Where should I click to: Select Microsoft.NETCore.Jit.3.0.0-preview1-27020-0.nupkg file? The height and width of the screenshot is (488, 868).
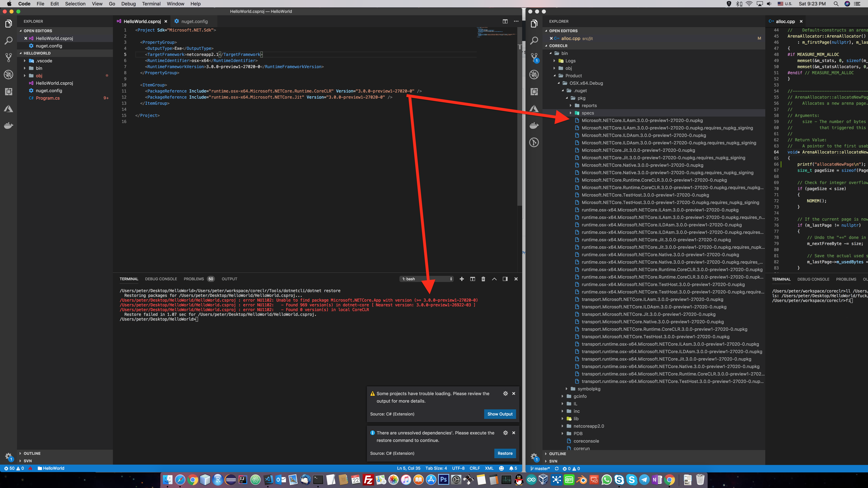[638, 150]
